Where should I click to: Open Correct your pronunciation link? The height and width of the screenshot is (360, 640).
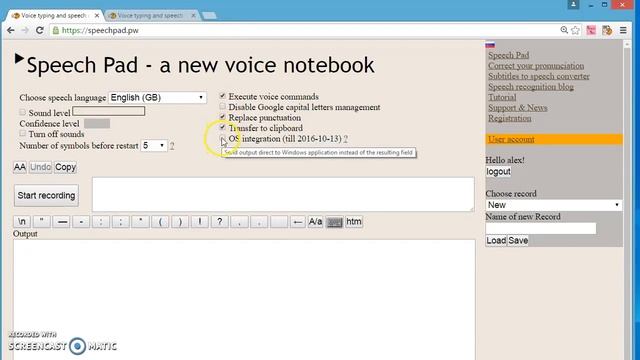536,66
